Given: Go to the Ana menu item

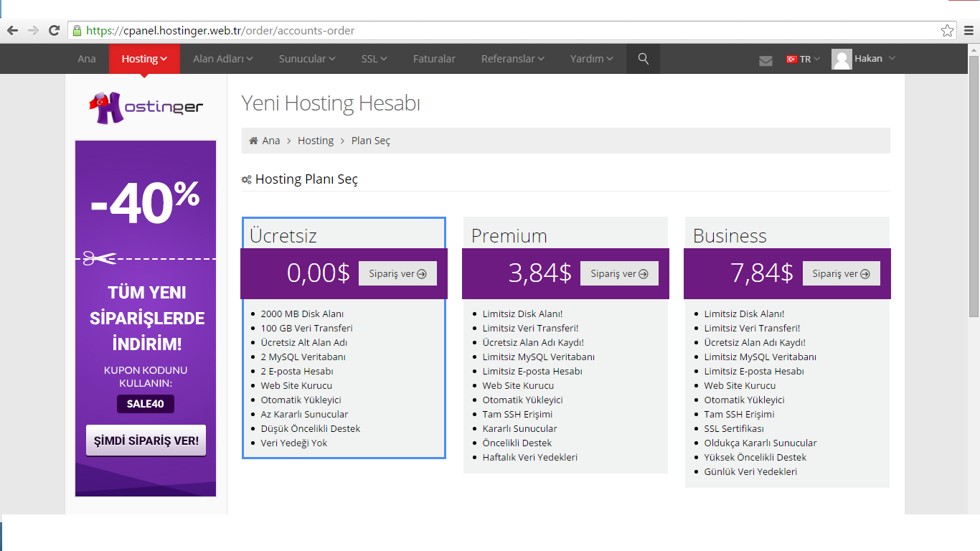Looking at the screenshot, I should click(x=87, y=59).
